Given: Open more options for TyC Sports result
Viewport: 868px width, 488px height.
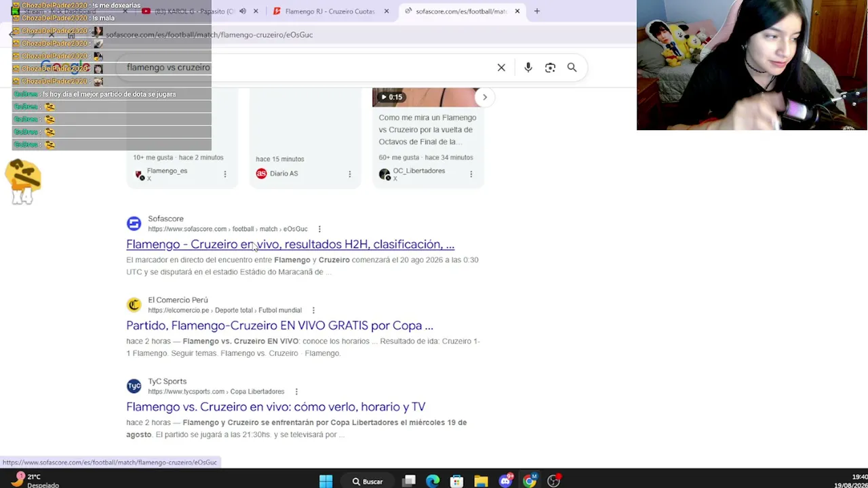Looking at the screenshot, I should [296, 392].
